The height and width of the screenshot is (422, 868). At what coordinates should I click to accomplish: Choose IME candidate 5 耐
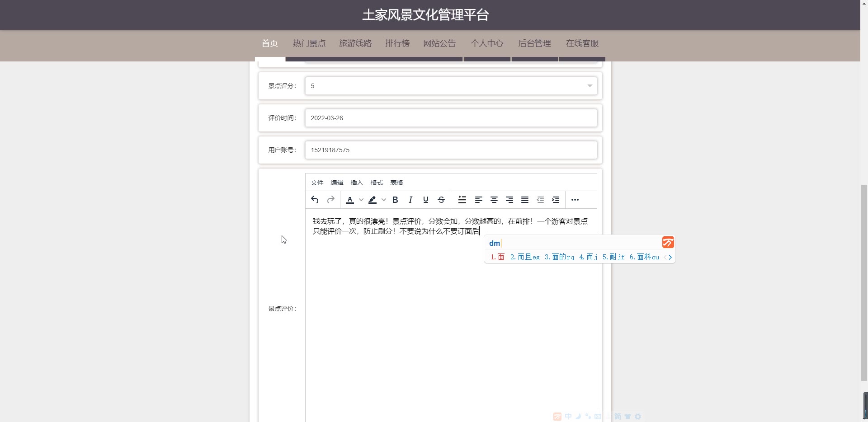point(613,257)
